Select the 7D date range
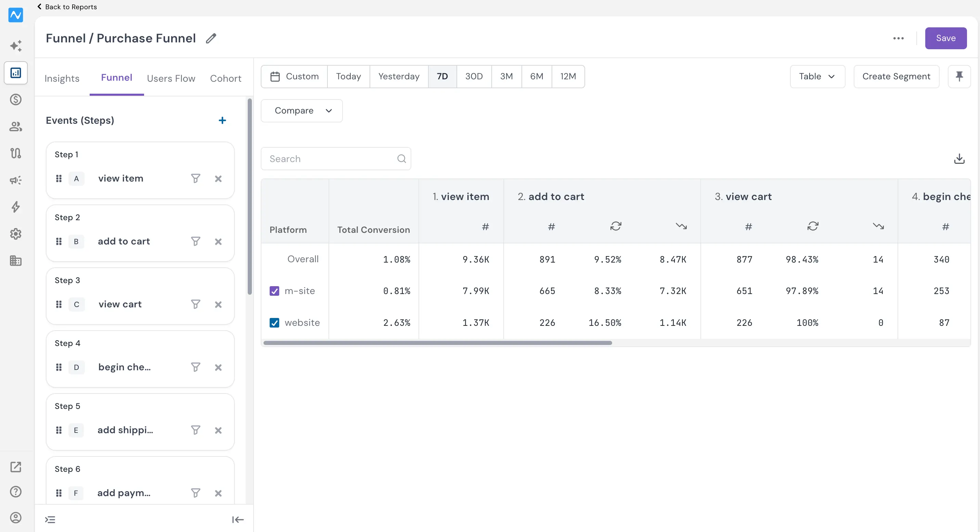The height and width of the screenshot is (532, 980). click(x=442, y=76)
